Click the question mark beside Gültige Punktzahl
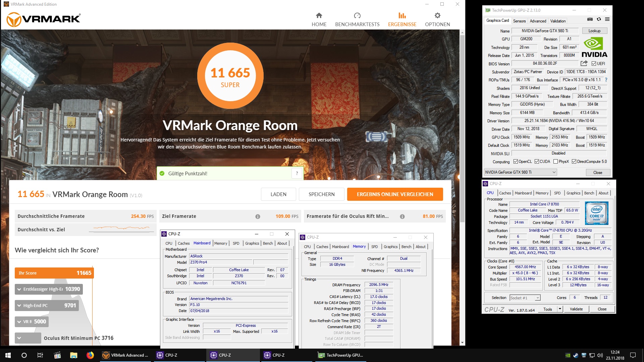The image size is (644, 362). tap(297, 173)
